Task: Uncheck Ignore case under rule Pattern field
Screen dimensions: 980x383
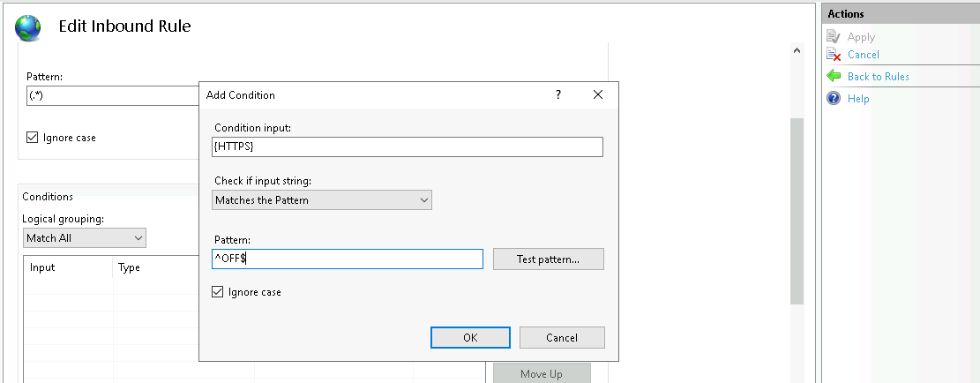Action: click(x=33, y=138)
